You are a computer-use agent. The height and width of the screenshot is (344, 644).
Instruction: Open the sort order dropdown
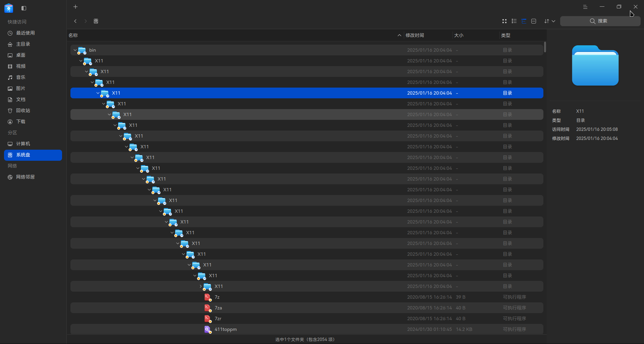tap(549, 21)
